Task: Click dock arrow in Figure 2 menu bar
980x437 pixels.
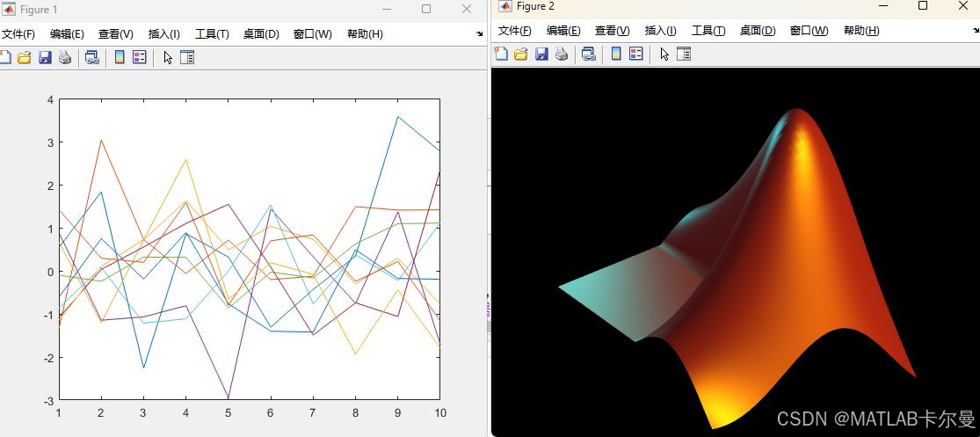Action: click(x=976, y=30)
